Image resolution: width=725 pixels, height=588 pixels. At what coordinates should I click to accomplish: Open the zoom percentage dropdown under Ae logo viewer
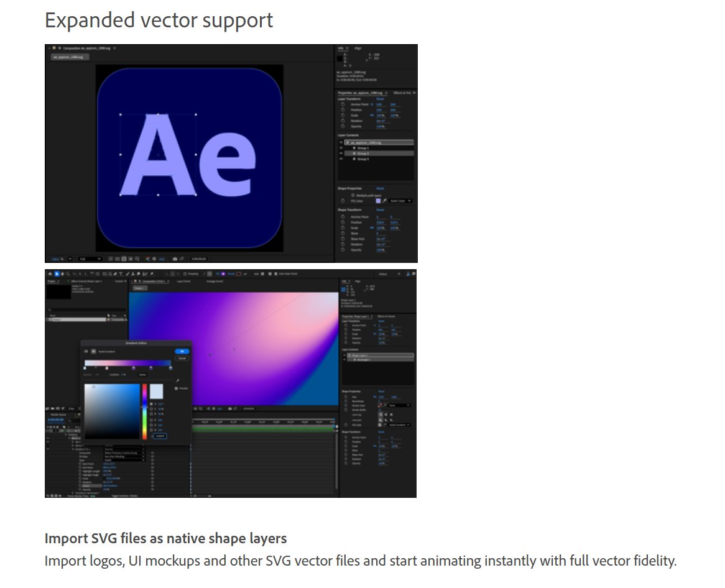pyautogui.click(x=70, y=259)
